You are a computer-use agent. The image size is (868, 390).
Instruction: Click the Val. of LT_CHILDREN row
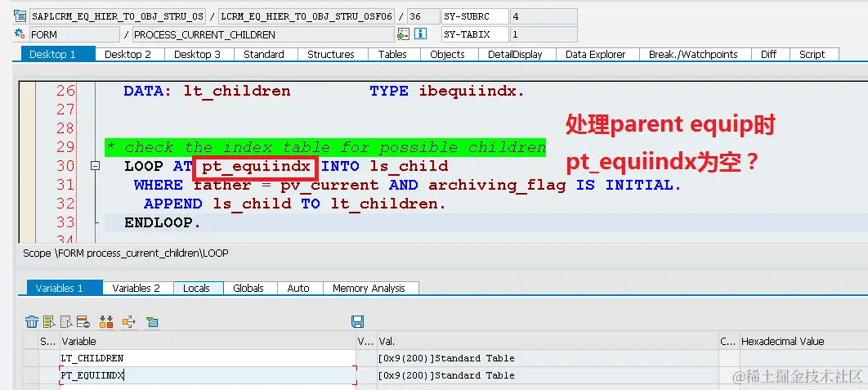pos(547,358)
